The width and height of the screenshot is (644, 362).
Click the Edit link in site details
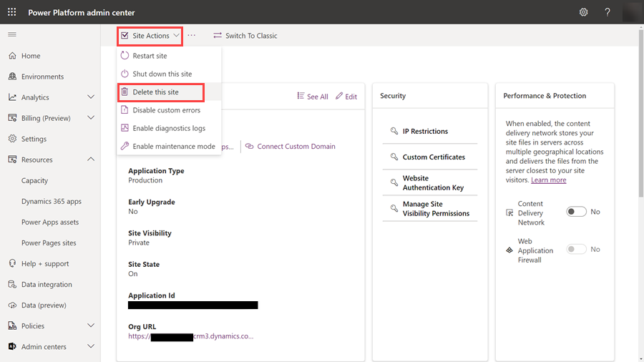[x=346, y=97]
